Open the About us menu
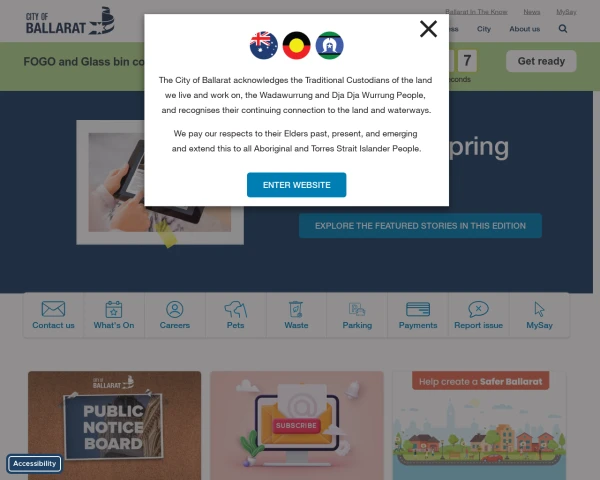Screen dimensions: 600x480 [x=524, y=29]
